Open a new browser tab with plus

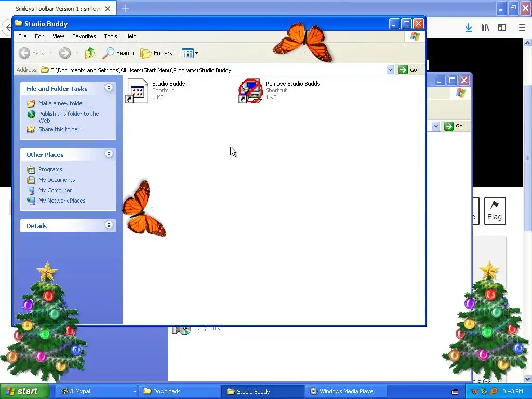[x=125, y=8]
